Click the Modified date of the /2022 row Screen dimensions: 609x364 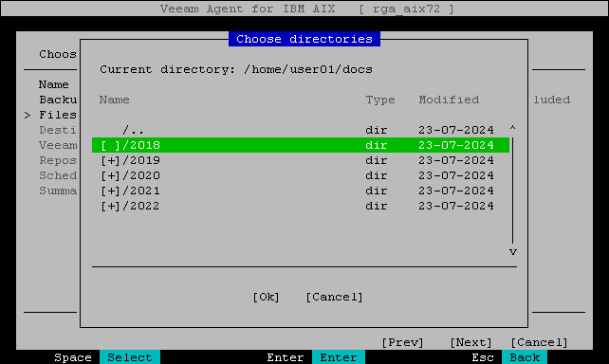(456, 206)
